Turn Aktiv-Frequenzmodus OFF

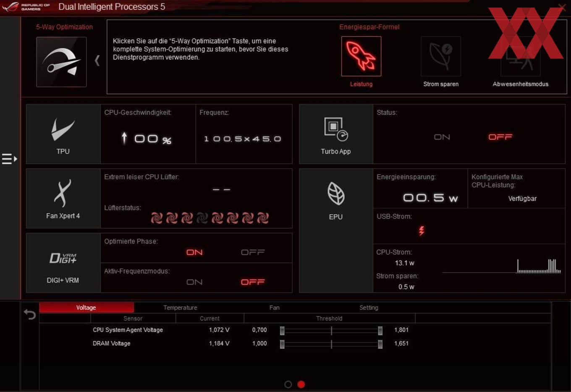pyautogui.click(x=253, y=282)
